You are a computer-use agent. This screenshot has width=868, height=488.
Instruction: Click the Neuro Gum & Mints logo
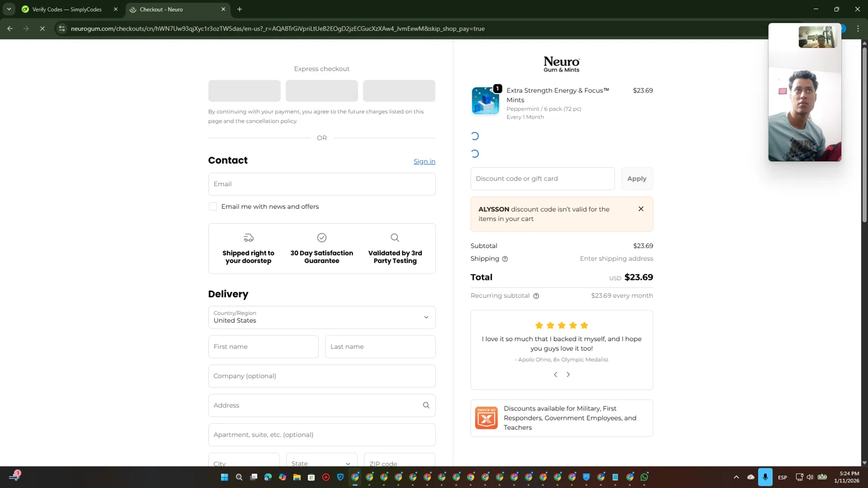coord(561,64)
